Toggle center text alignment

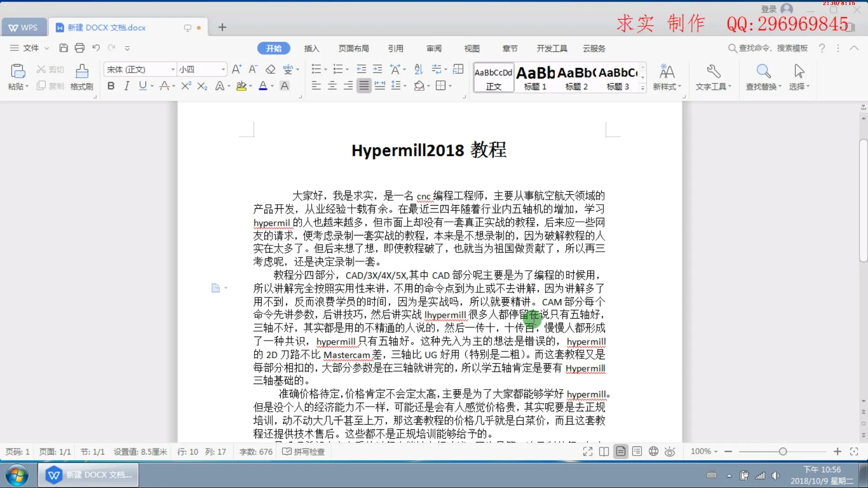pos(332,86)
